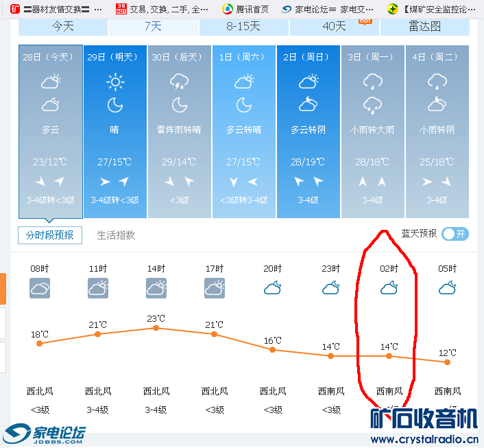Viewport: 484px width, 448px height.
Task: Switch to the 7天 forecast tab
Action: pyautogui.click(x=153, y=27)
